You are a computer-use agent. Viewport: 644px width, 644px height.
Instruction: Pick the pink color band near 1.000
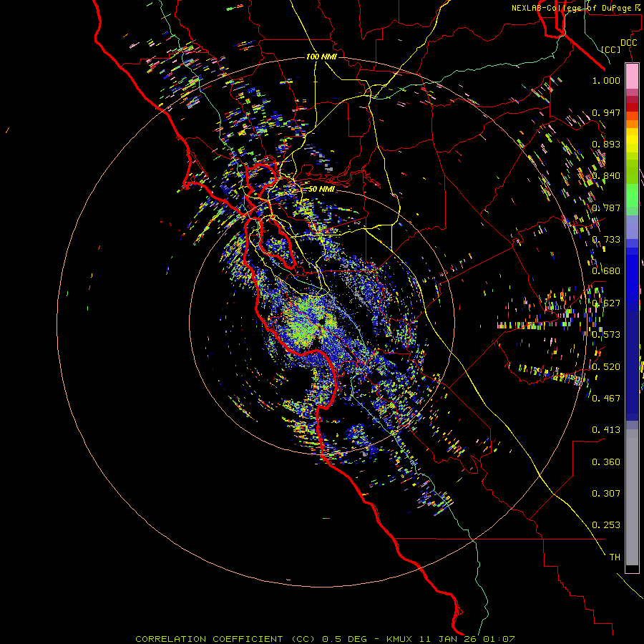pyautogui.click(x=632, y=77)
